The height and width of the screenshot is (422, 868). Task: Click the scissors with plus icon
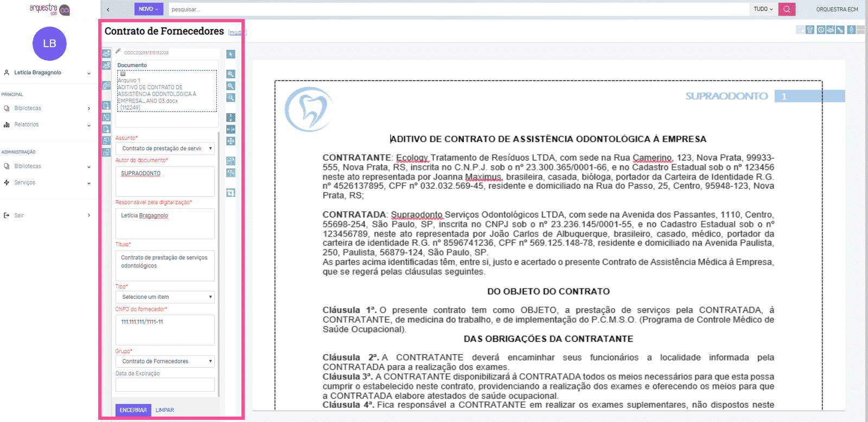coord(106,53)
